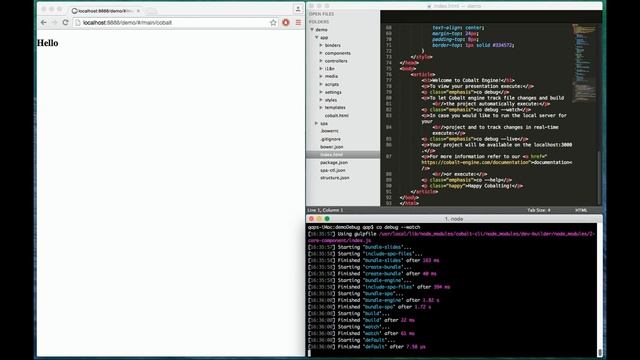Click the cobalt-engine.com documentation URL in code
The height and width of the screenshot is (360, 640).
(x=476, y=162)
